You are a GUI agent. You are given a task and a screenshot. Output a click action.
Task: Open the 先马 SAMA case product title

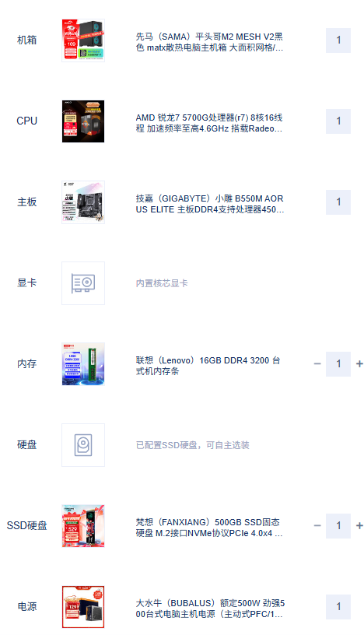tap(209, 42)
